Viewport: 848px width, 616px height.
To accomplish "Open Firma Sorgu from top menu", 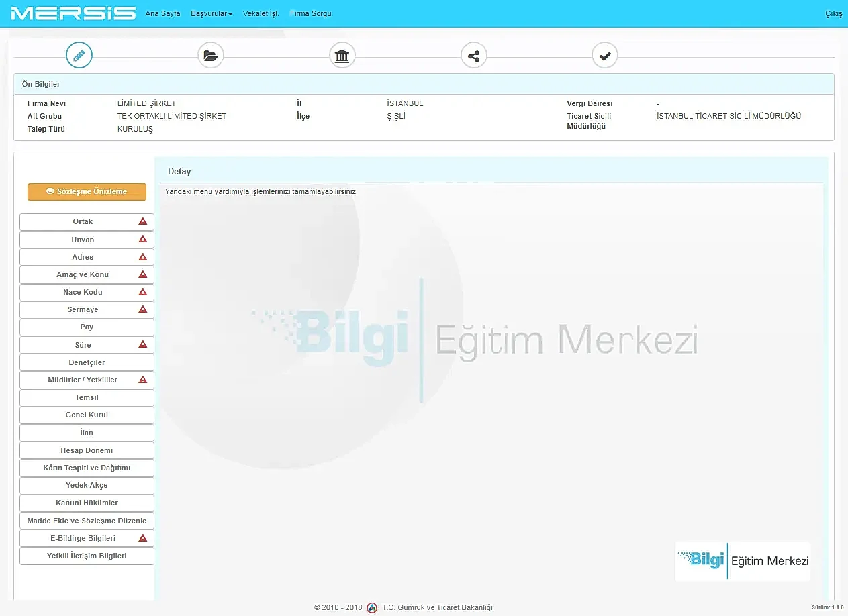I will click(310, 13).
